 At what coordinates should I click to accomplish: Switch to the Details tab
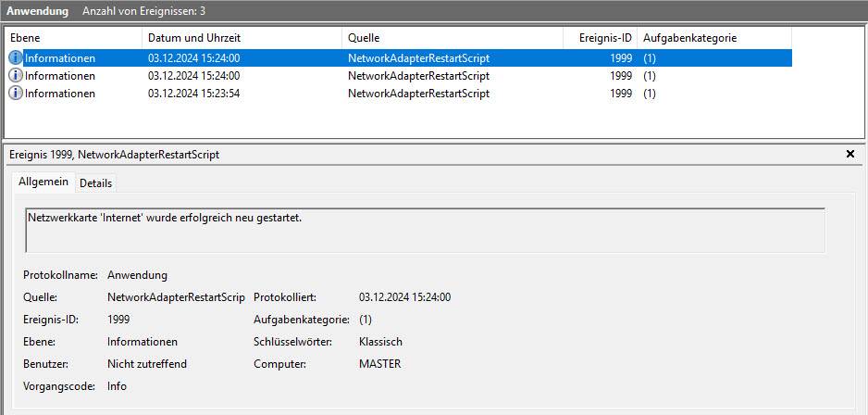point(95,183)
